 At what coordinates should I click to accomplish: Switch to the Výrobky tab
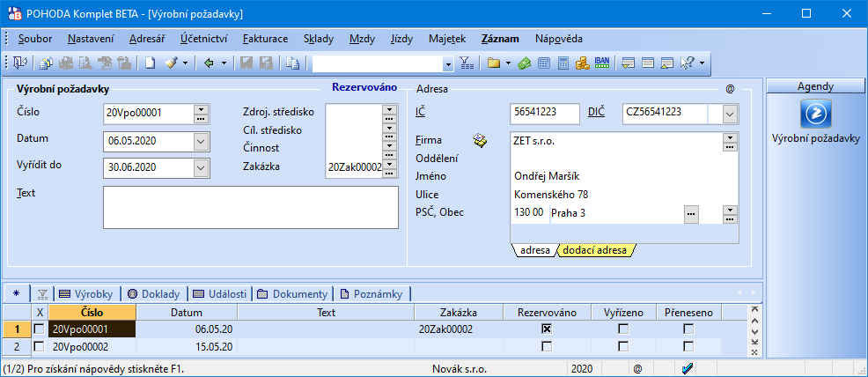click(87, 294)
